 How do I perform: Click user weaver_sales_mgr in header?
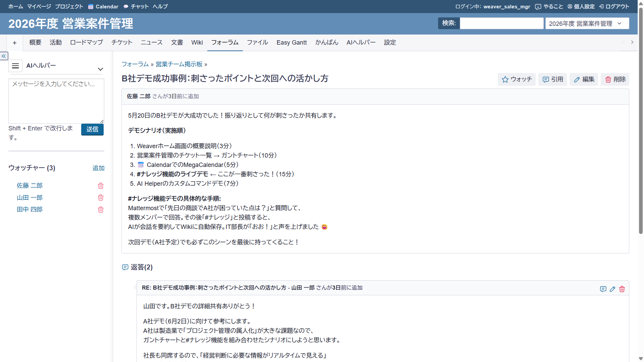[x=507, y=6]
